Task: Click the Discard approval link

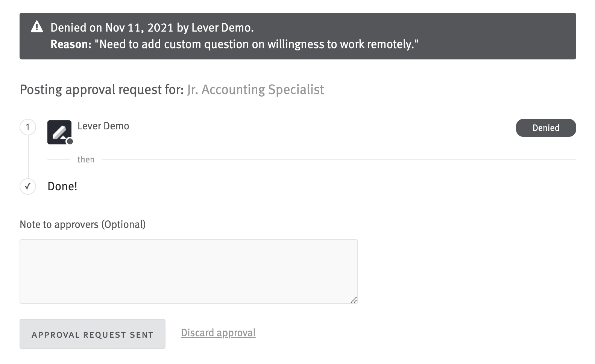Action: pyautogui.click(x=218, y=332)
